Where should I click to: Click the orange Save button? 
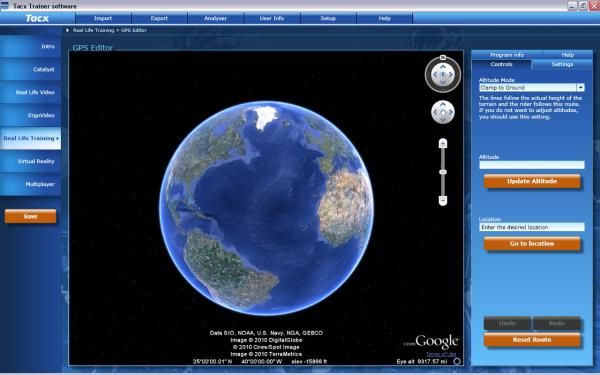click(x=30, y=216)
